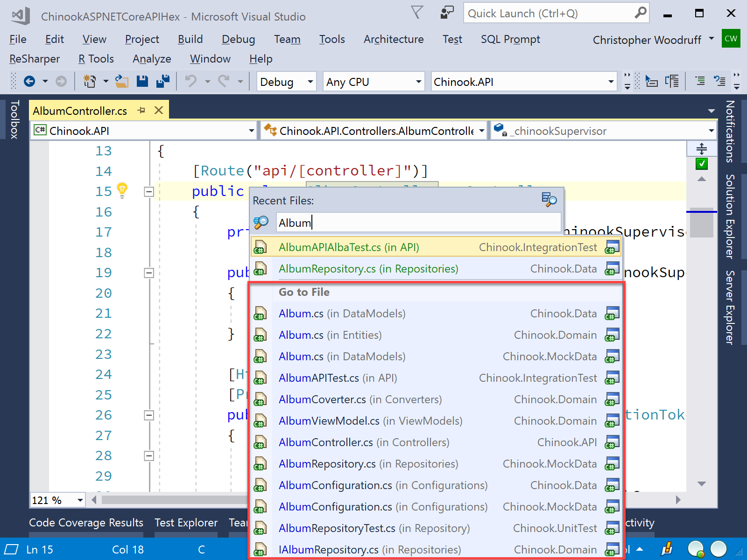Close the AlbumController.cs tab
This screenshot has width=747, height=560.
pyautogui.click(x=159, y=111)
